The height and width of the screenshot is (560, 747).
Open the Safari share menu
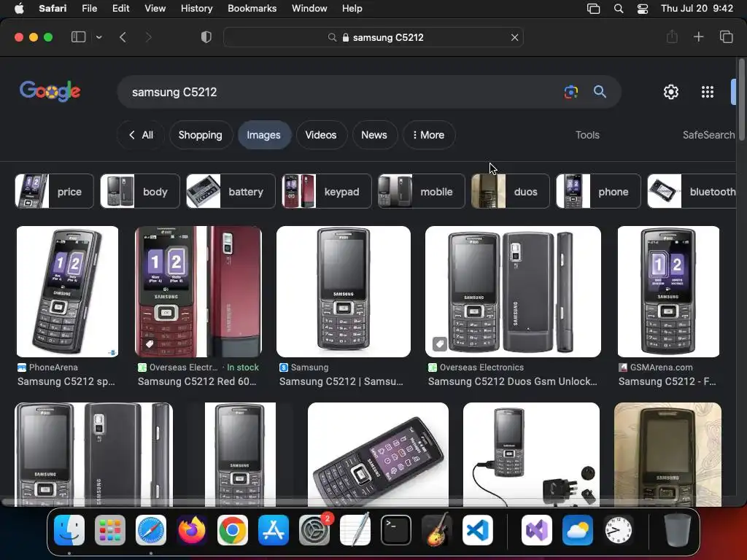click(x=672, y=36)
